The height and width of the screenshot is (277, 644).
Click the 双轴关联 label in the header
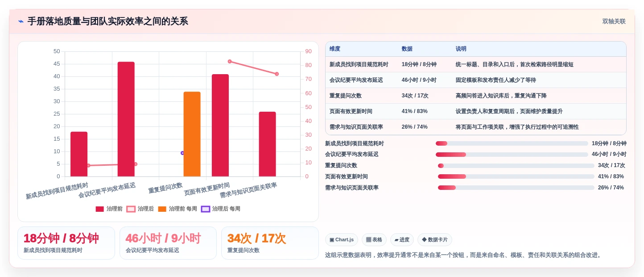[614, 21]
